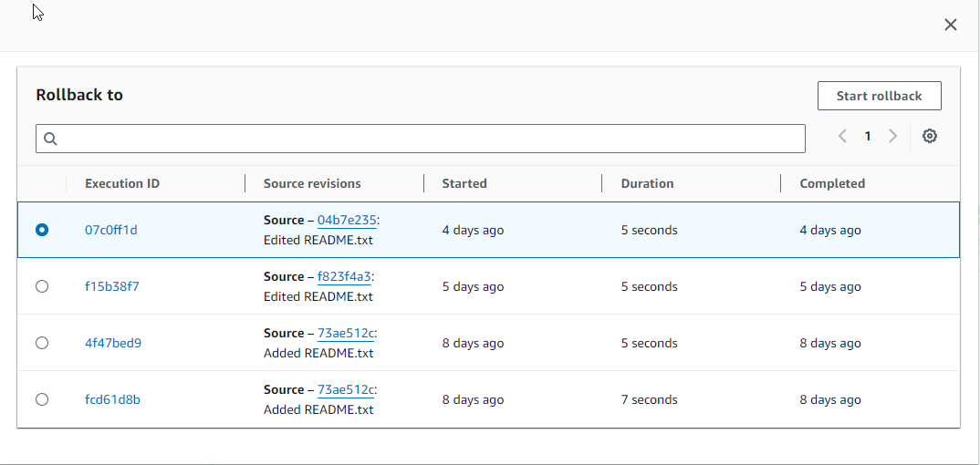
Task: Click the Start rollback button
Action: [x=879, y=96]
